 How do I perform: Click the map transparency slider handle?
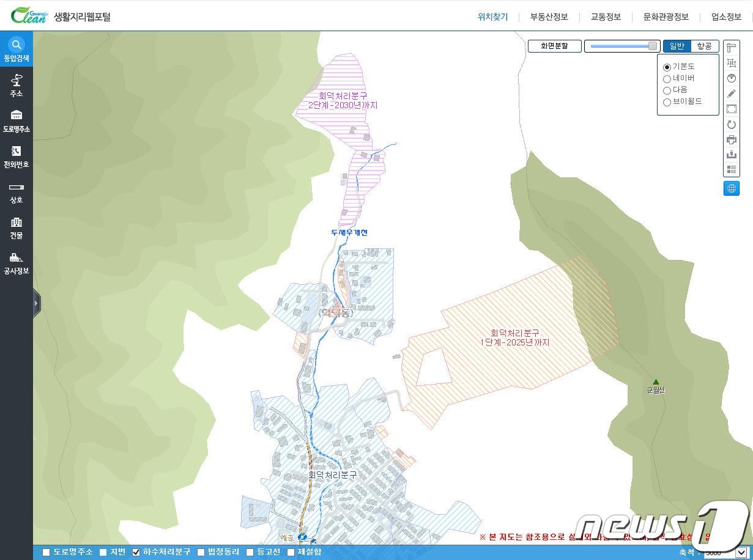pos(653,46)
